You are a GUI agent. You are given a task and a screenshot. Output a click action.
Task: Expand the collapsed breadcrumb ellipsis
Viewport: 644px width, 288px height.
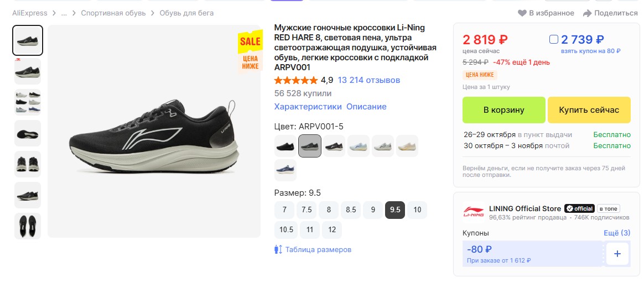(64, 13)
